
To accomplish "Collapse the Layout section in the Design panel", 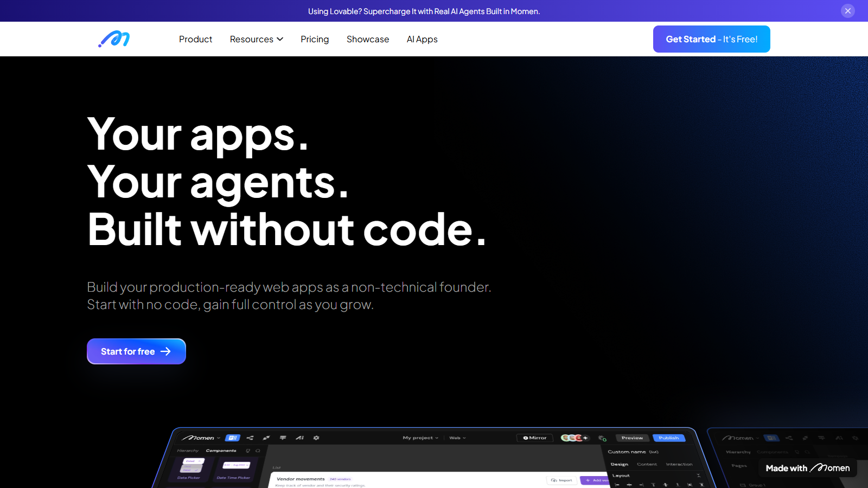I will click(x=698, y=476).
